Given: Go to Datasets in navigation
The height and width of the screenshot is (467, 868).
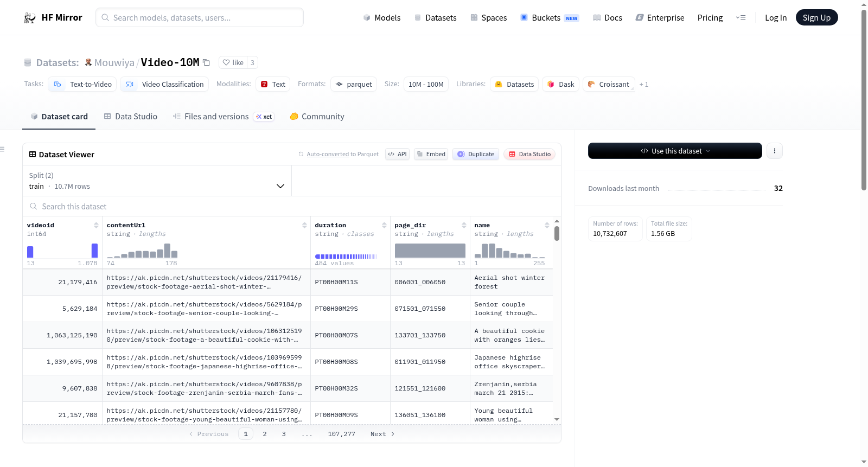Looking at the screenshot, I should pos(435,18).
